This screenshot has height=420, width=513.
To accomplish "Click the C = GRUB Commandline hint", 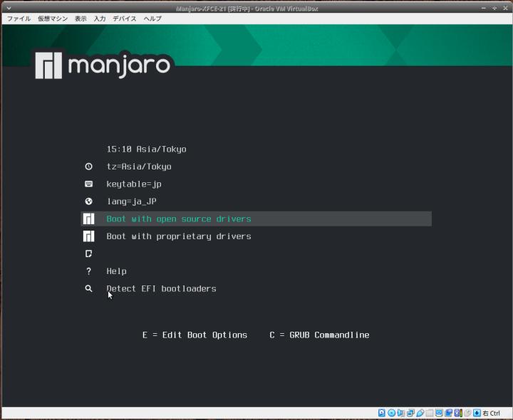I will pyautogui.click(x=319, y=335).
